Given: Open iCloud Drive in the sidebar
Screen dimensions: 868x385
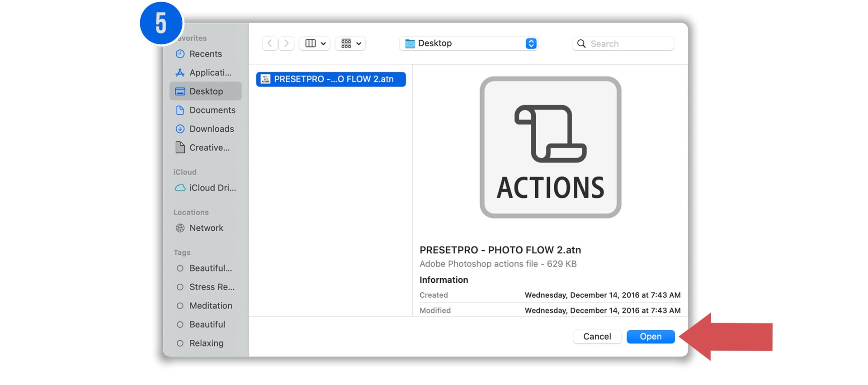Looking at the screenshot, I should coord(206,188).
